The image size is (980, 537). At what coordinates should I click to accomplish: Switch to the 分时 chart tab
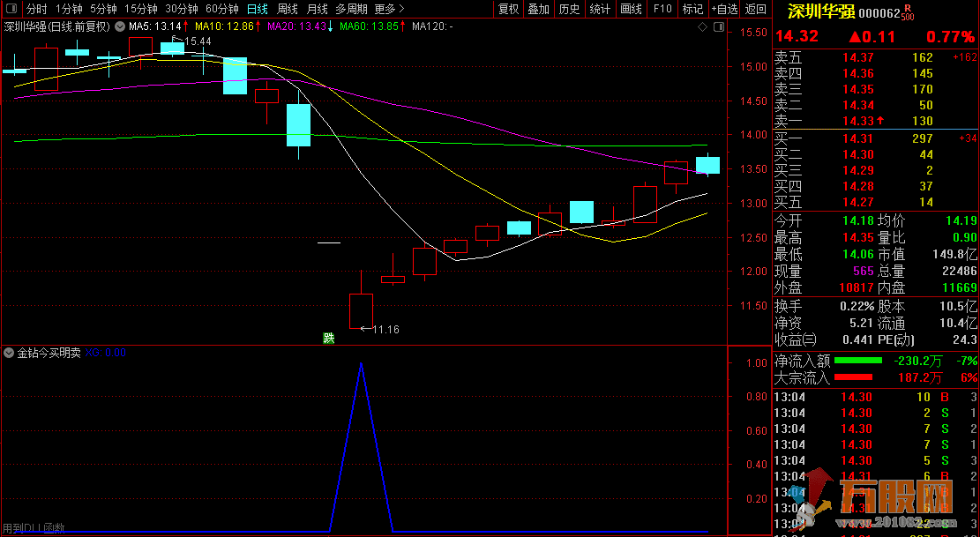pyautogui.click(x=37, y=9)
